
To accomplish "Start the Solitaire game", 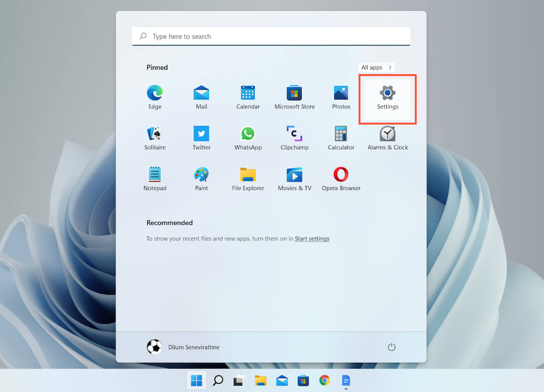I will [155, 138].
